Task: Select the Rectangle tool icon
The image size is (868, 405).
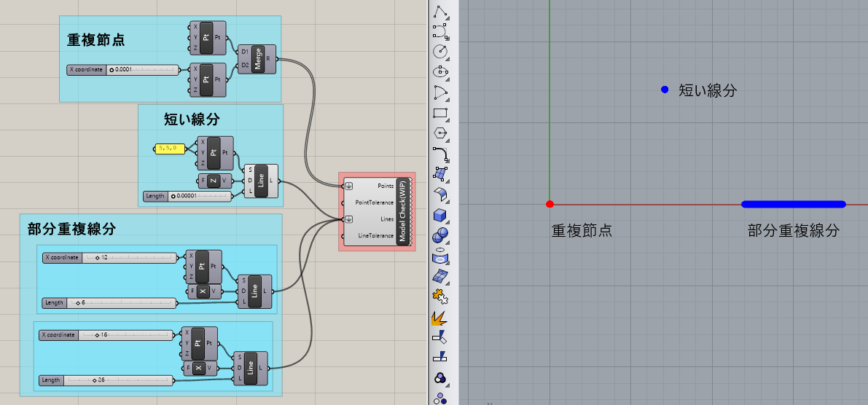Action: (x=440, y=113)
